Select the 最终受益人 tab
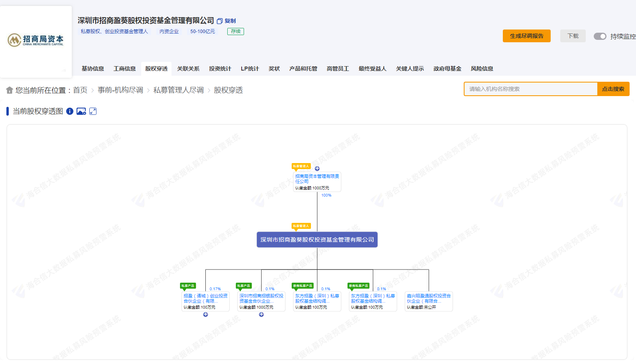This screenshot has height=364, width=636. tap(372, 69)
